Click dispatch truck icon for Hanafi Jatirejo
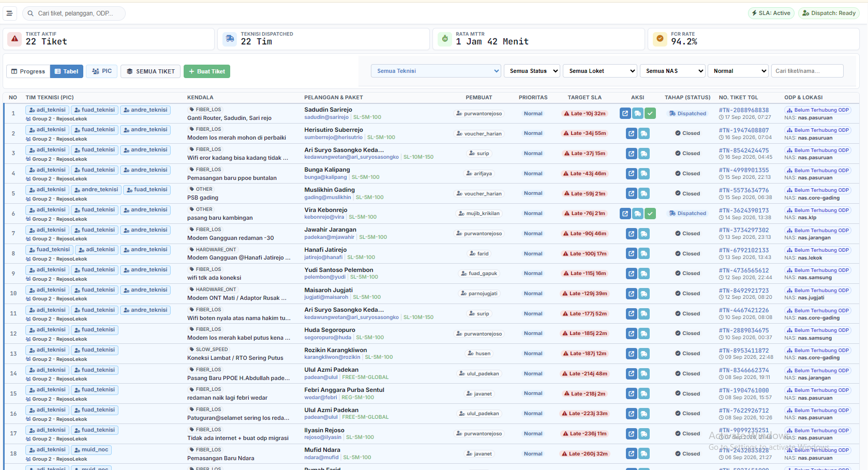Image resolution: width=868 pixels, height=470 pixels. point(644,253)
